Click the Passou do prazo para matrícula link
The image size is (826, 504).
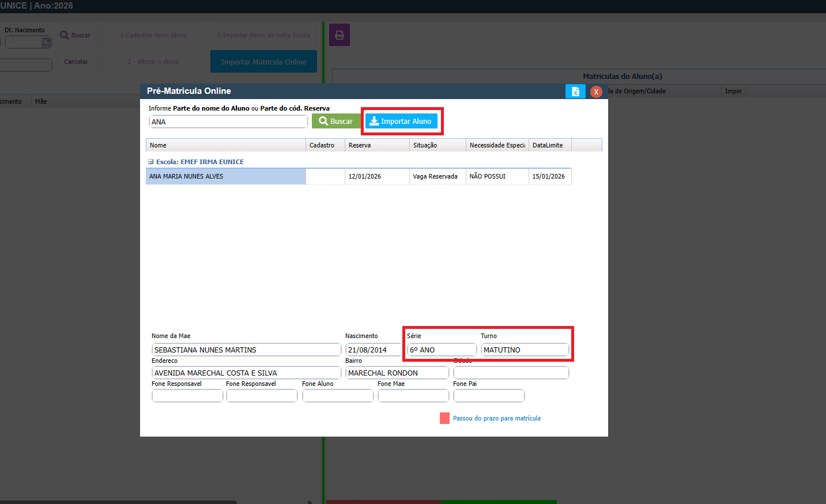click(496, 418)
